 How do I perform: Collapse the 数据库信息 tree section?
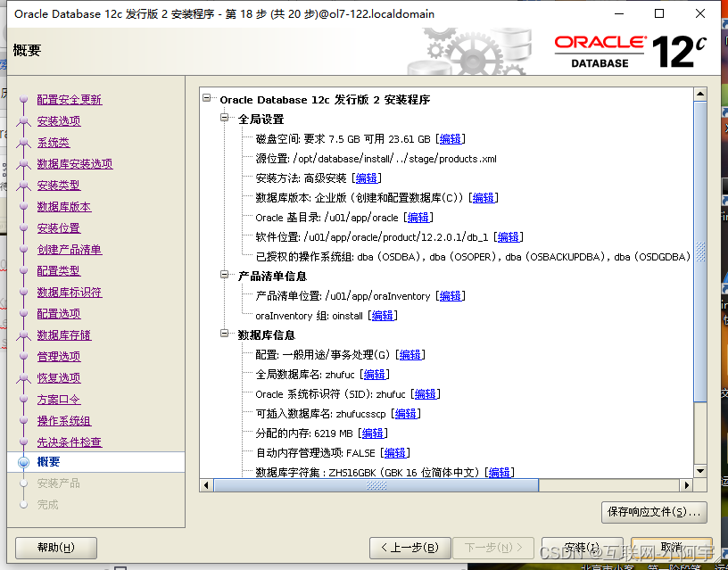click(225, 334)
